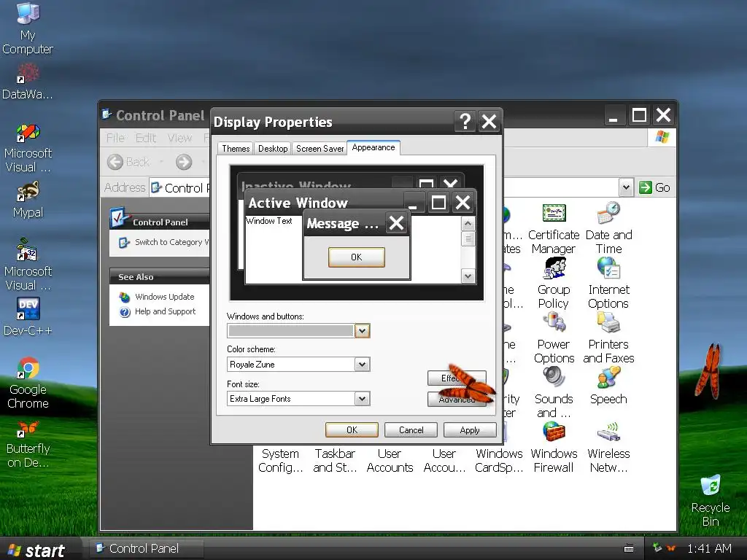Switch to the Desktop tab
The width and height of the screenshot is (747, 560).
coord(273,149)
